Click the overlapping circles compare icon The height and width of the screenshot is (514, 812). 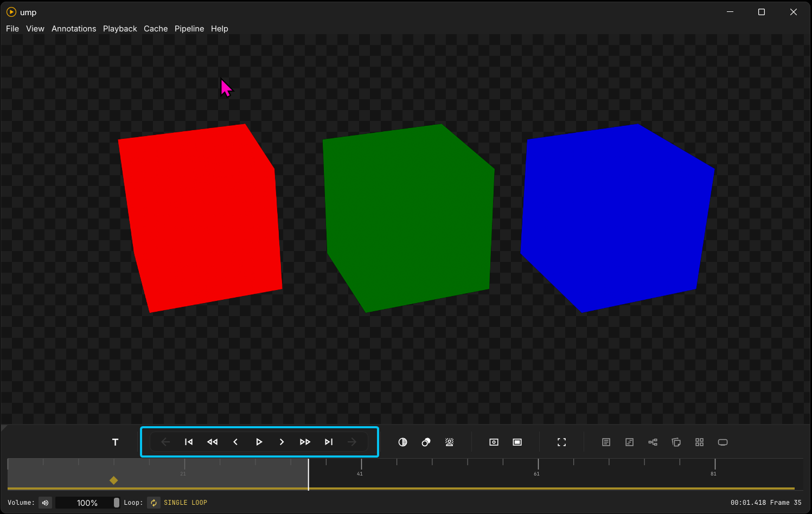coord(426,442)
